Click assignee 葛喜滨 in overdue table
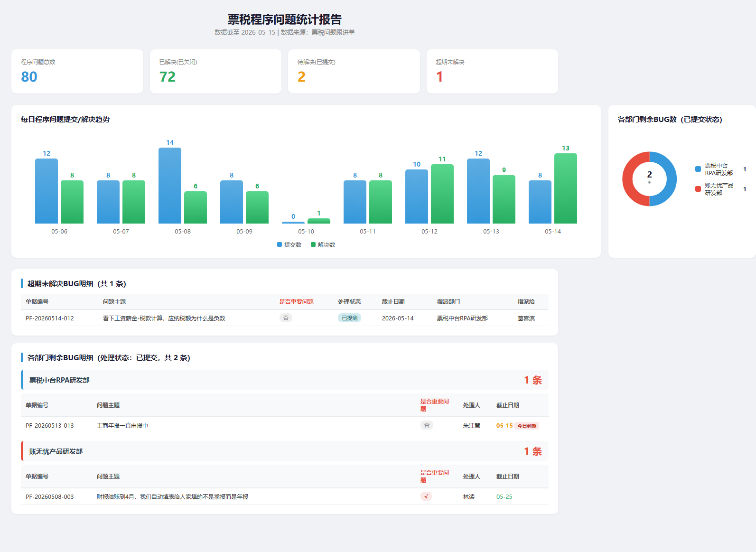Viewport: 756px width, 552px height. (x=526, y=318)
